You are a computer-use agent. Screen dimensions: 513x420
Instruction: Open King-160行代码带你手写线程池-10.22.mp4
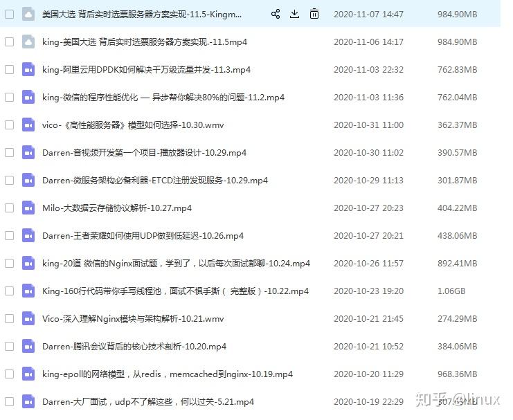click(x=175, y=291)
